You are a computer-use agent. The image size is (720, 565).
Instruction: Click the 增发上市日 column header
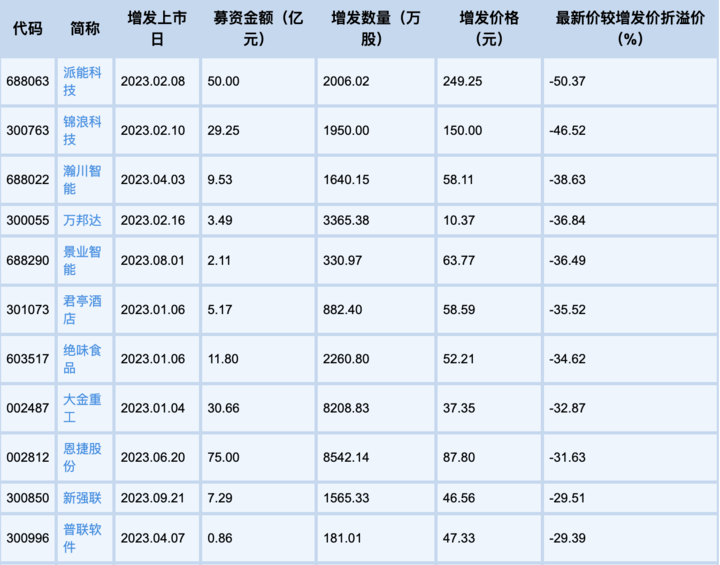pyautogui.click(x=158, y=28)
